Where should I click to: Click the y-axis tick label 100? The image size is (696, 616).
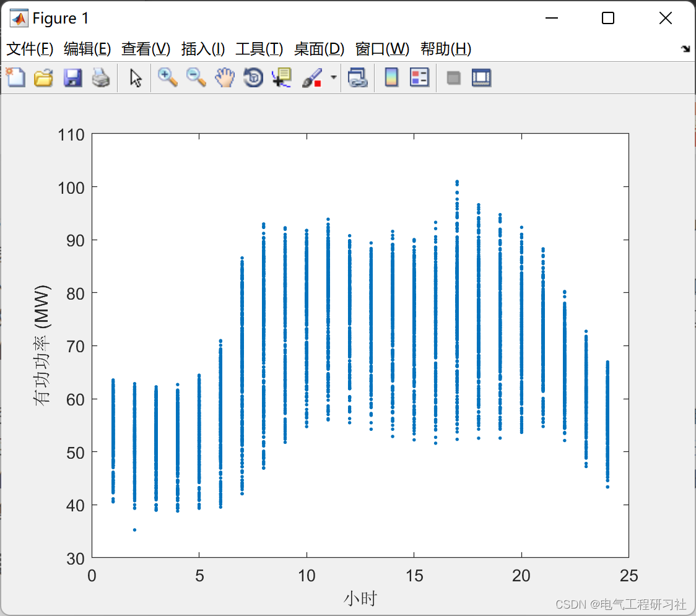[x=71, y=188]
